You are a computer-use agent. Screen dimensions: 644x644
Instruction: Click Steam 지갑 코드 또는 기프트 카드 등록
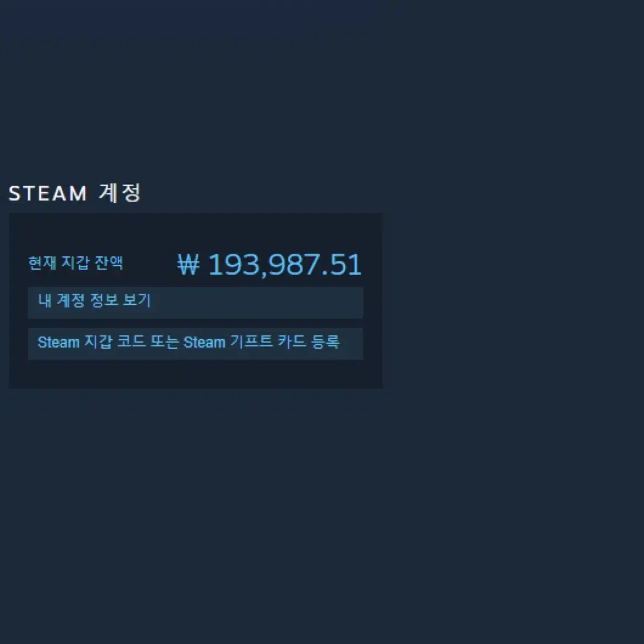(x=196, y=344)
